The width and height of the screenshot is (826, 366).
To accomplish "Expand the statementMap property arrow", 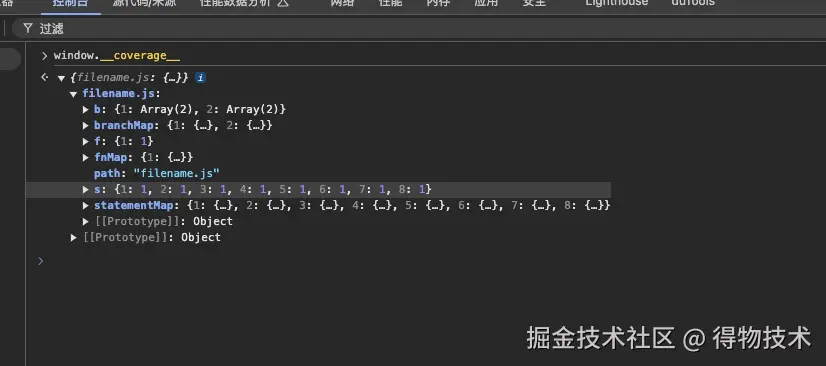I will coord(86,205).
